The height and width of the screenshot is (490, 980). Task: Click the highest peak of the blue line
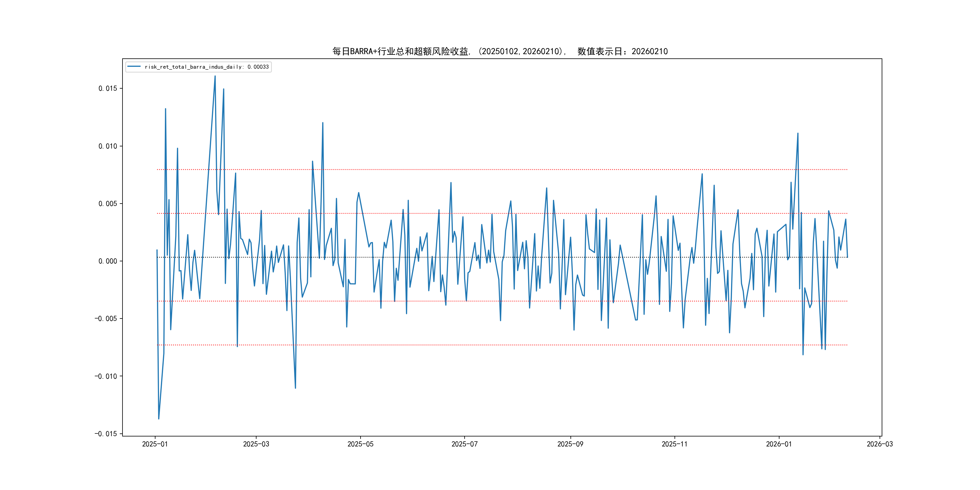[x=215, y=76]
